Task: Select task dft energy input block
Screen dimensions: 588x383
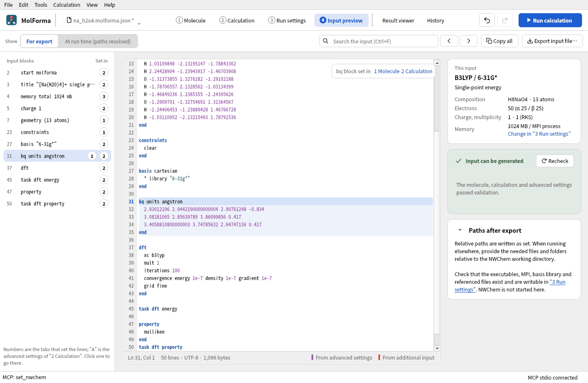Action: coord(57,180)
